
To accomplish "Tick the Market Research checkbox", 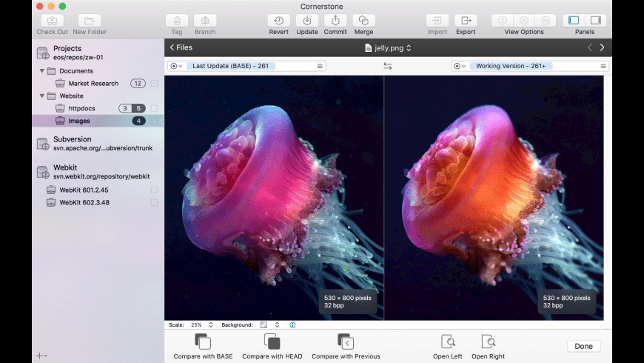I will coord(154,84).
